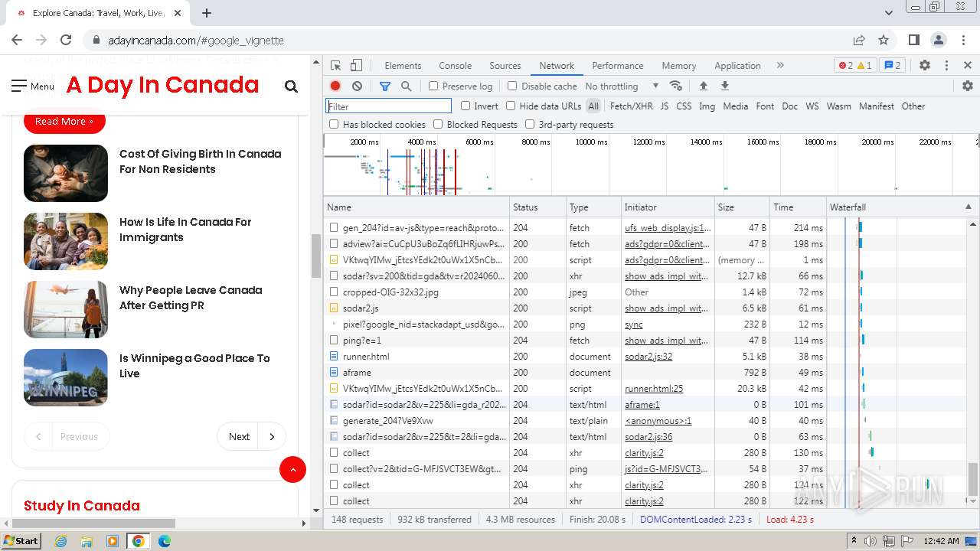Open Chrome three-dot menu
The image size is (980, 551).
point(963,41)
